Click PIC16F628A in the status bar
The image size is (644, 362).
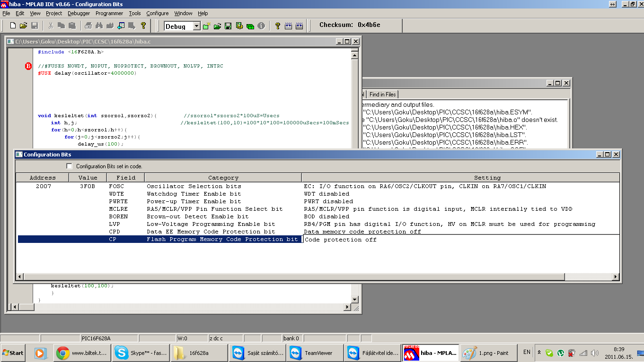(x=96, y=338)
